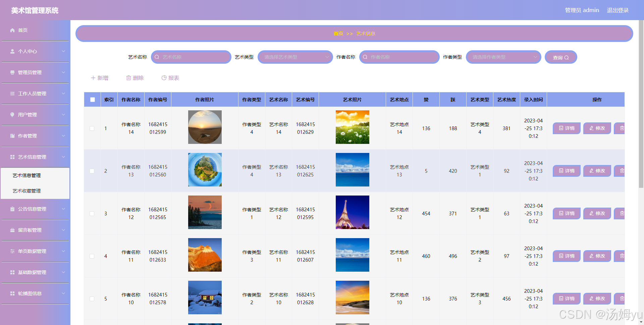Click 修改 button for row 2

(x=597, y=171)
